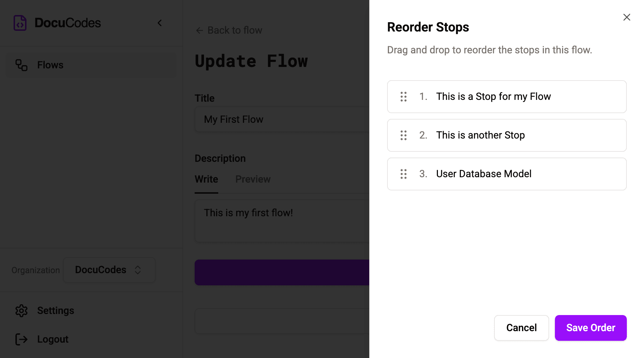Collapse the sidebar with the chevron
644x358 pixels.
[x=160, y=23]
